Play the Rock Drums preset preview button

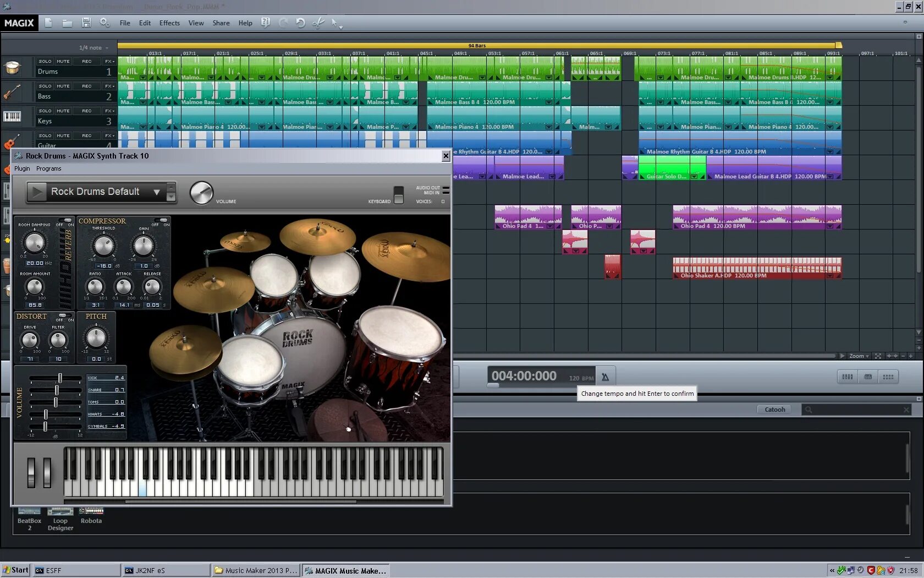click(37, 192)
